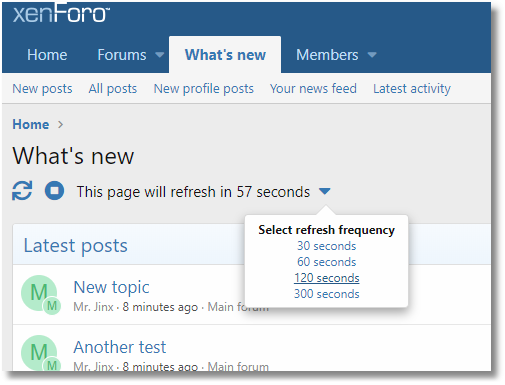505x385 pixels.
Task: Stop auto-refresh with the stop icon
Action: tap(54, 191)
